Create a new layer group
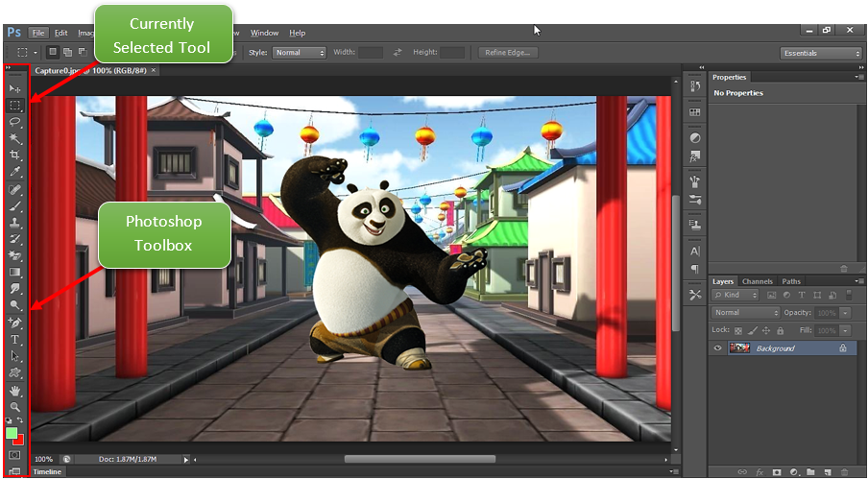 [x=811, y=472]
